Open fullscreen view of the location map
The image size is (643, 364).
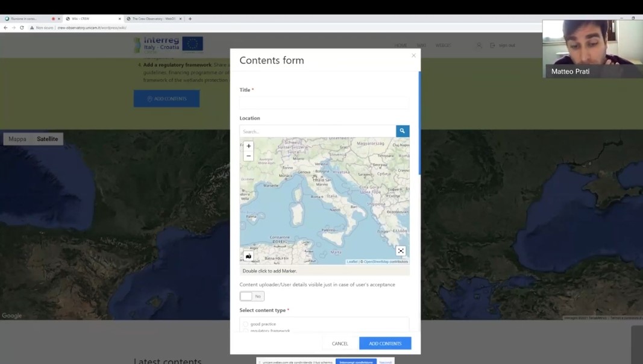401,251
